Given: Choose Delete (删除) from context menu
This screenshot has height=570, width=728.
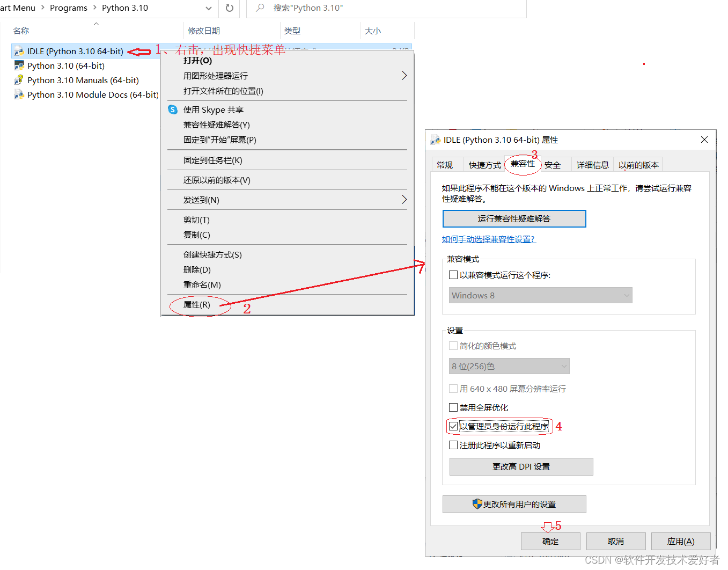Looking at the screenshot, I should click(197, 269).
